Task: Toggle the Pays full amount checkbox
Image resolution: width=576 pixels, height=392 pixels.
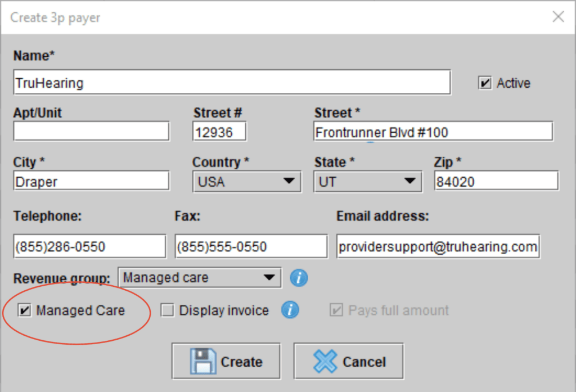Action: pos(336,310)
